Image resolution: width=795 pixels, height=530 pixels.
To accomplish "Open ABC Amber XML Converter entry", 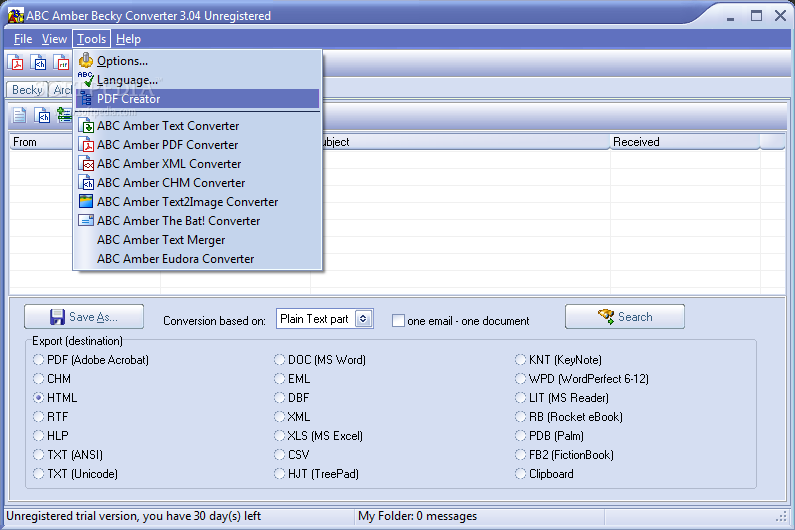I will pyautogui.click(x=198, y=164).
